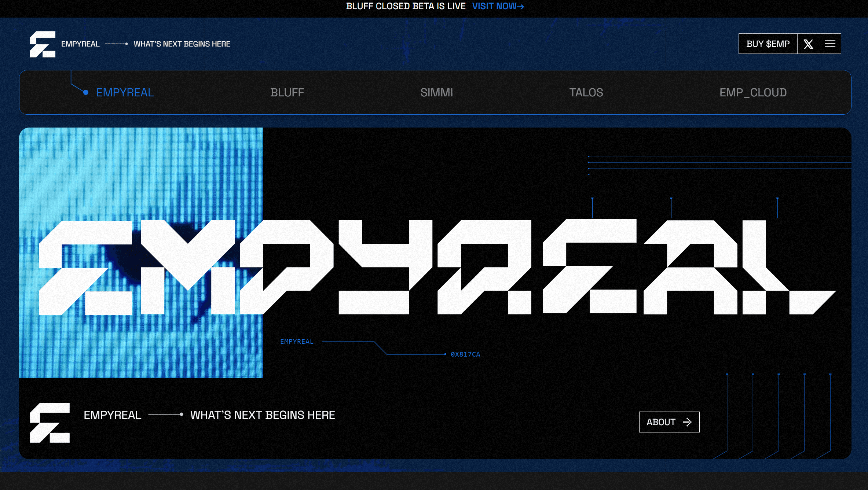Switch to the TALOS tab
This screenshot has width=868, height=490.
pyautogui.click(x=586, y=93)
